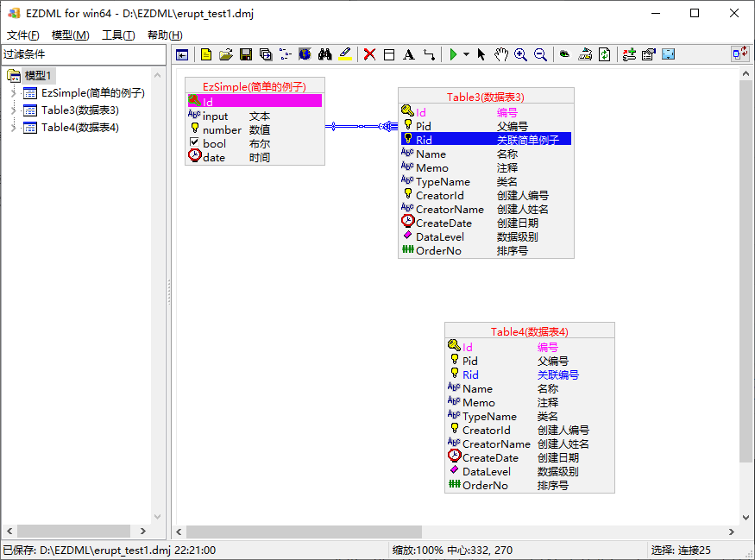Click the canvas vertical scrollbar up arrow
Image resolution: width=755 pixels, height=560 pixels.
pos(746,73)
